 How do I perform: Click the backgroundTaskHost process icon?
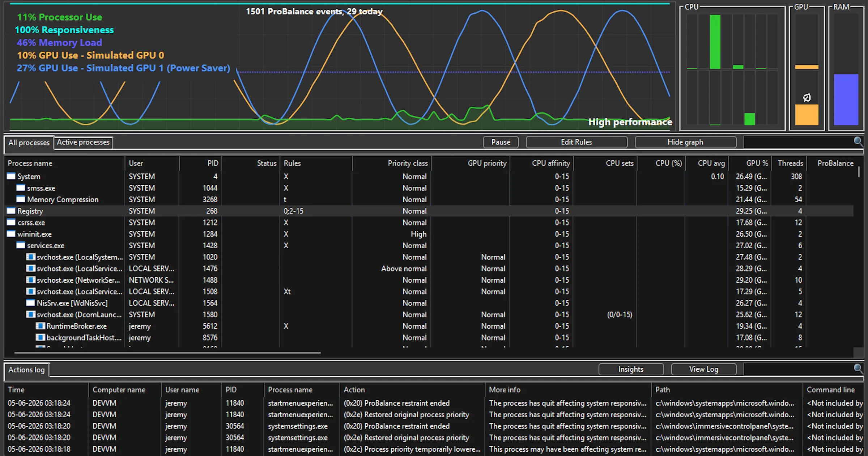pos(40,338)
